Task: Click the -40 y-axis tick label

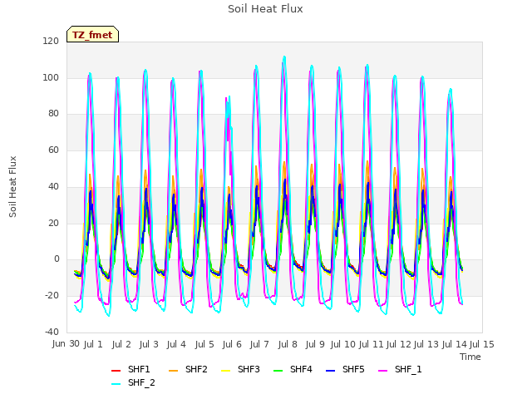Action: (x=52, y=332)
